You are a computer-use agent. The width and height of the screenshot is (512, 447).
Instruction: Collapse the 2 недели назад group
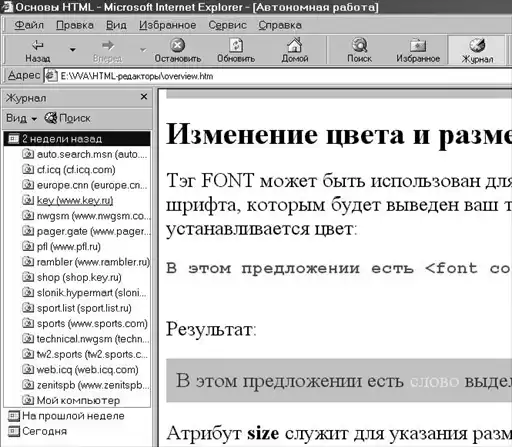point(77,139)
